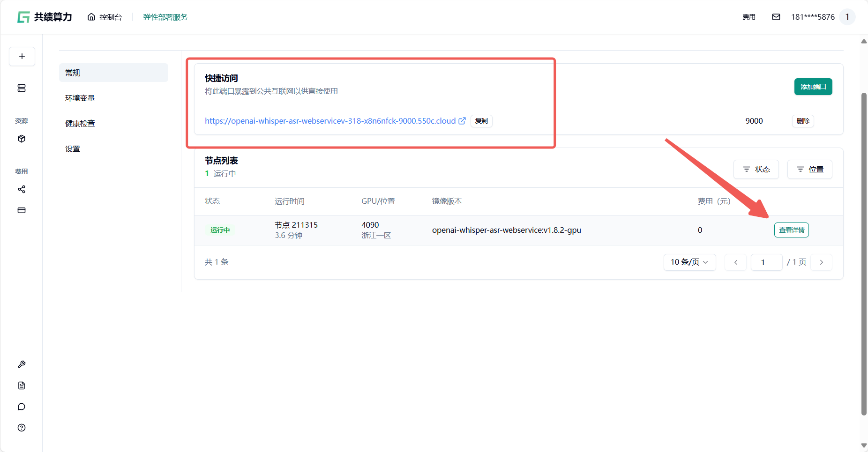Open the share nodes icon in sidebar
The image size is (868, 452).
coord(22,189)
